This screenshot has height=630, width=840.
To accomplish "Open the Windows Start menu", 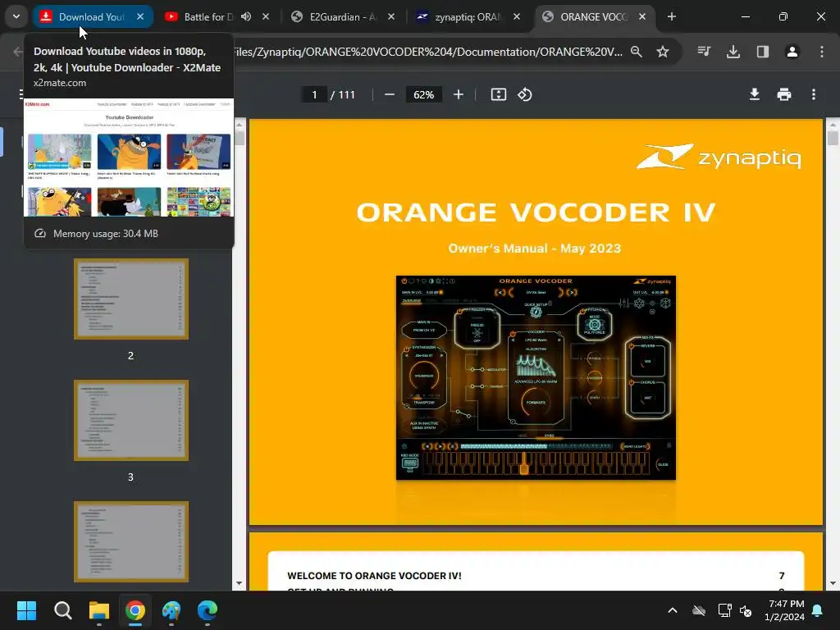I will click(26, 610).
